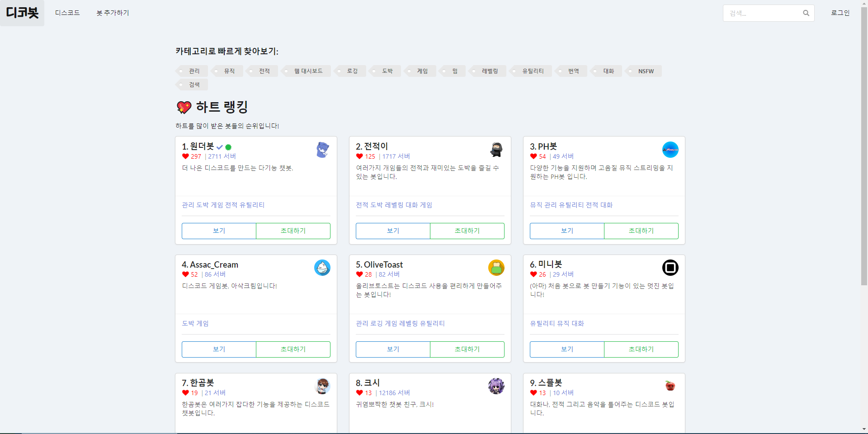Click the verified checkmark next to 원더봇
This screenshot has height=434, width=868.
(x=220, y=147)
